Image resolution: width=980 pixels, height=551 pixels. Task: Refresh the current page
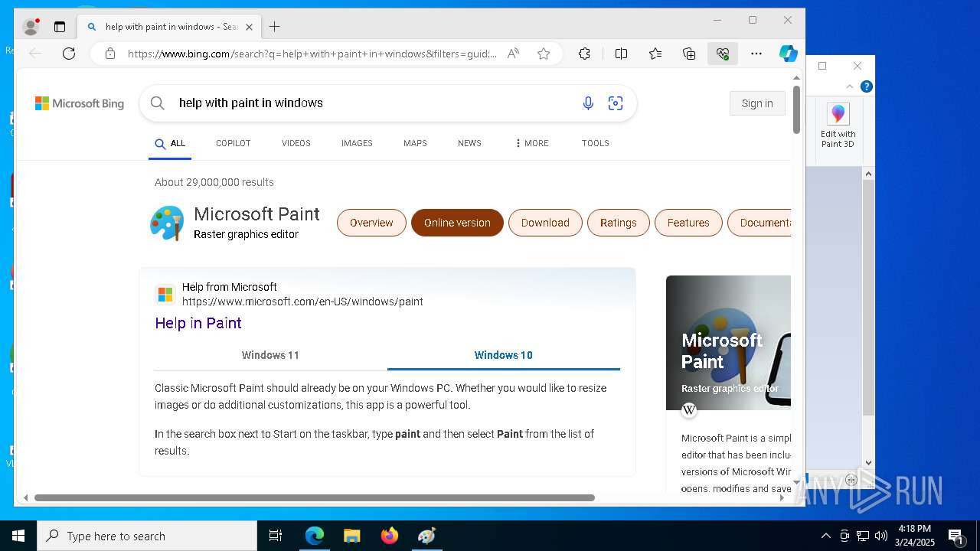point(69,54)
